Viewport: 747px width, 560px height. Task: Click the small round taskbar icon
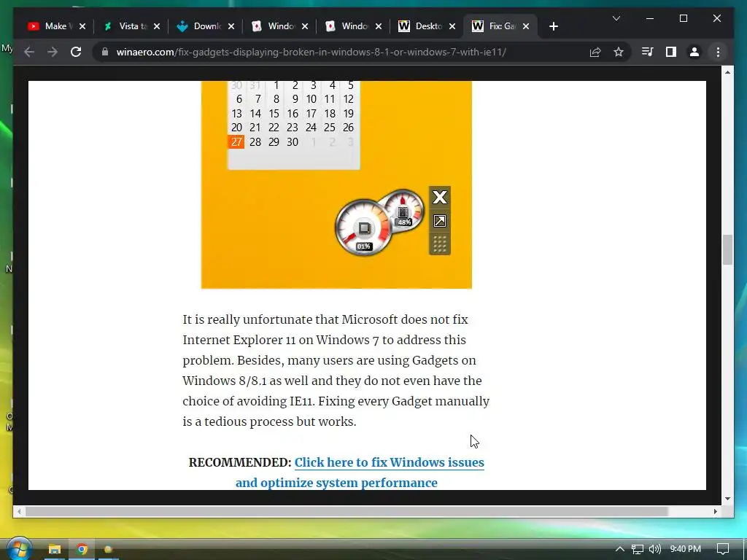click(x=108, y=549)
